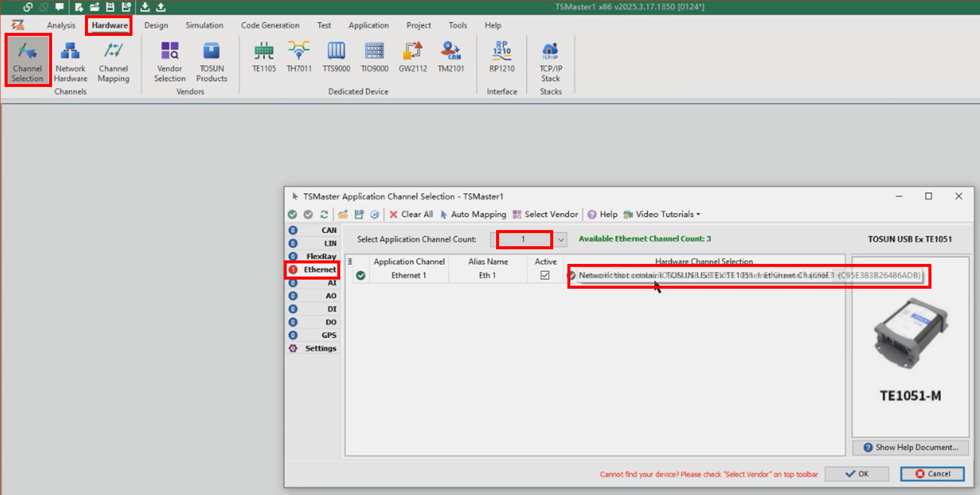Viewport: 980px width, 495px height.
Task: Switch to the Tools ribbon tab
Action: (458, 25)
